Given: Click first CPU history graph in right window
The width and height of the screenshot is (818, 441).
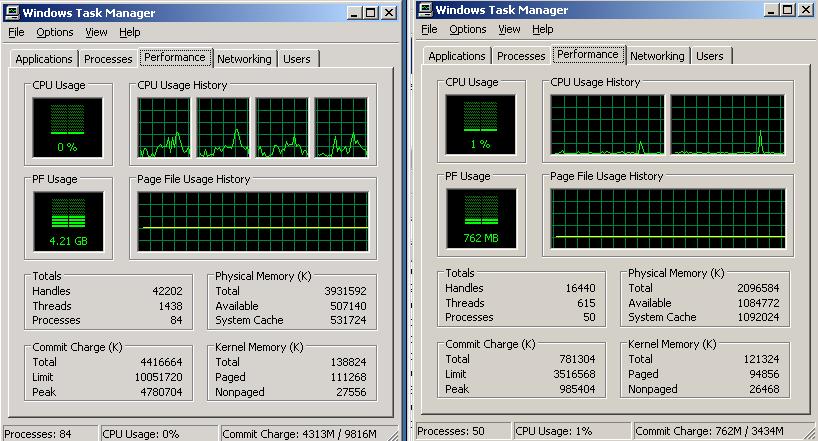Looking at the screenshot, I should [x=607, y=125].
